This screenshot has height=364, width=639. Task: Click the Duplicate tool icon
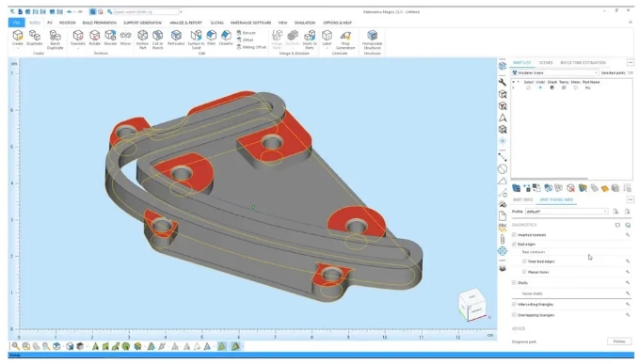click(35, 36)
